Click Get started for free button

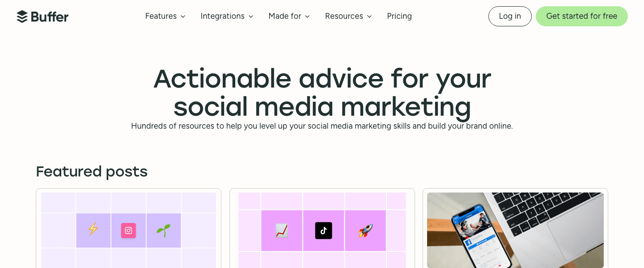pyautogui.click(x=582, y=16)
